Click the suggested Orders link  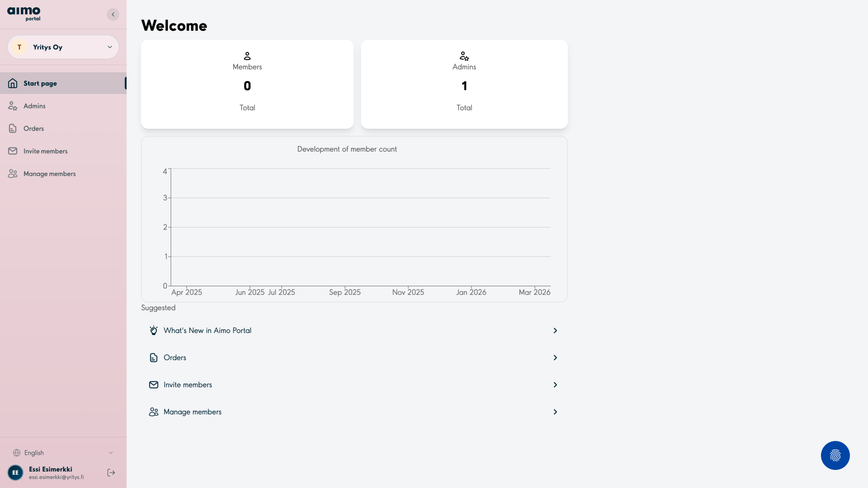[x=175, y=358]
